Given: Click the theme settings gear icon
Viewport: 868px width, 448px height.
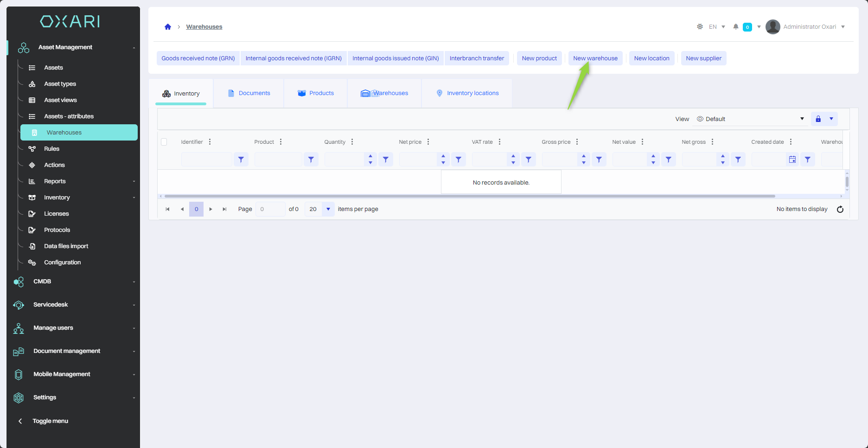Looking at the screenshot, I should click(x=700, y=27).
